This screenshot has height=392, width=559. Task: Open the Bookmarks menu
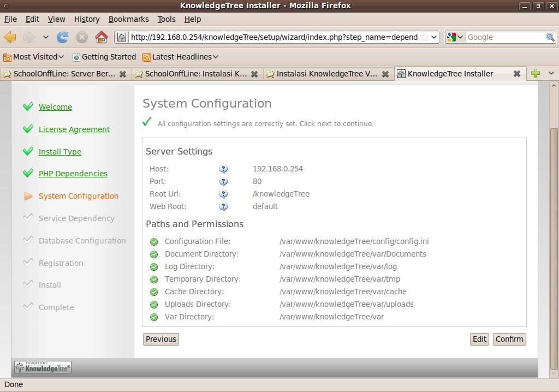pyautogui.click(x=128, y=19)
